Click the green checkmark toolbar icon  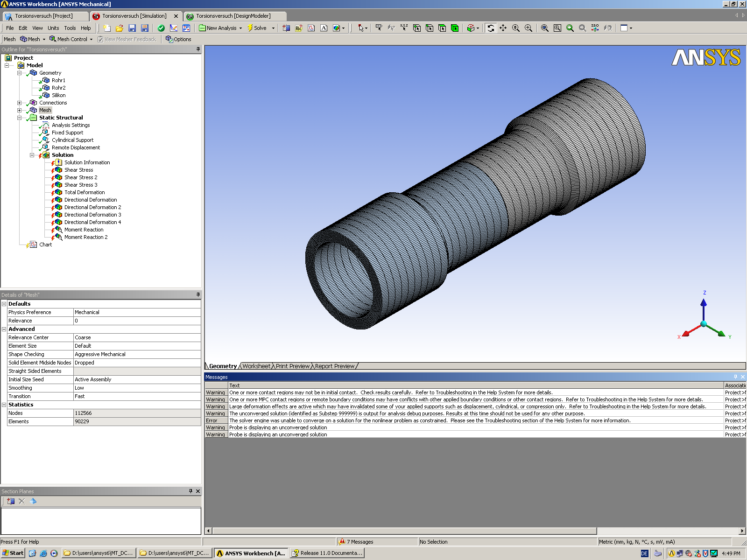tap(161, 28)
